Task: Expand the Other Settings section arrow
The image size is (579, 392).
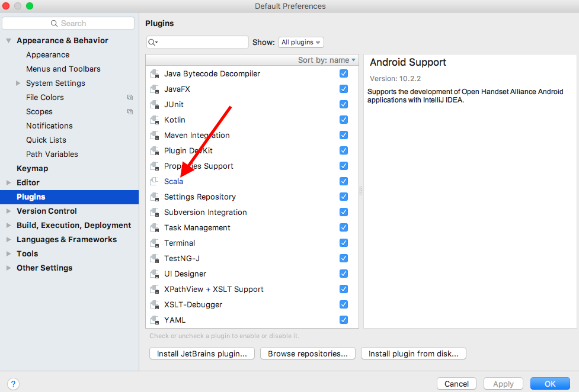Action: tap(8, 268)
